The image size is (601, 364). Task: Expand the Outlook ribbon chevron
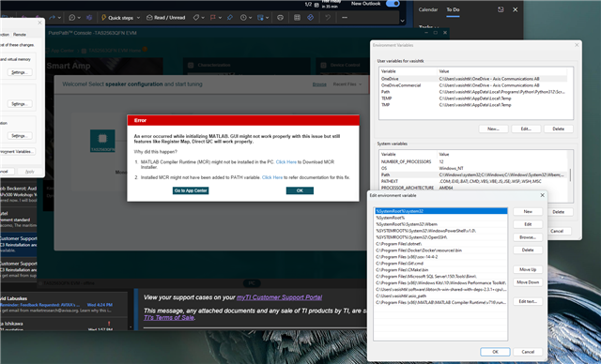[x=402, y=21]
